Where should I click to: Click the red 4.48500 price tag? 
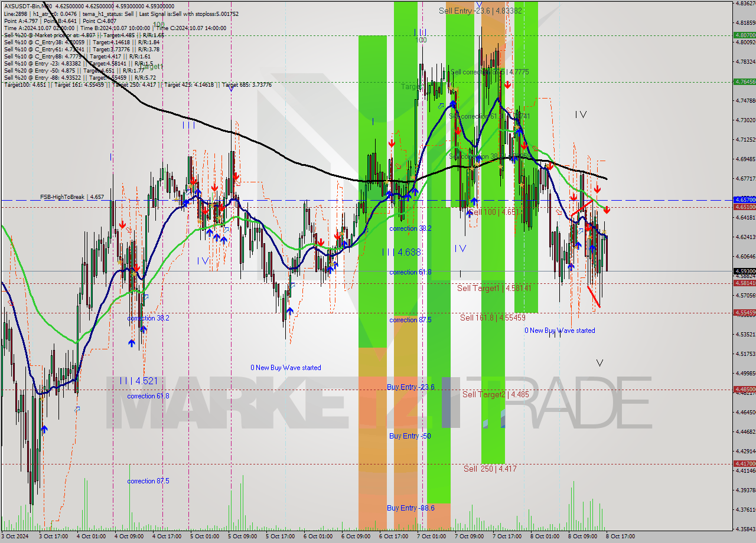[744, 389]
